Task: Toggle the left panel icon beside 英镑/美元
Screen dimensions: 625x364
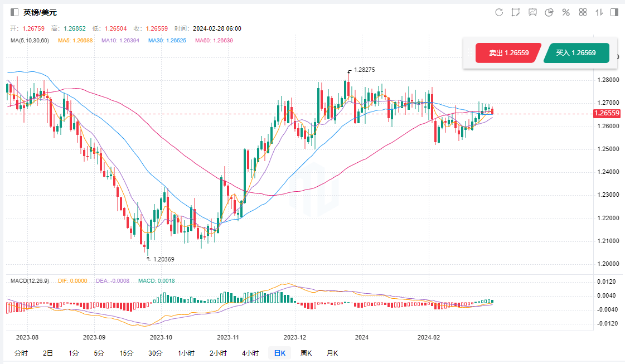Action: click(x=14, y=12)
